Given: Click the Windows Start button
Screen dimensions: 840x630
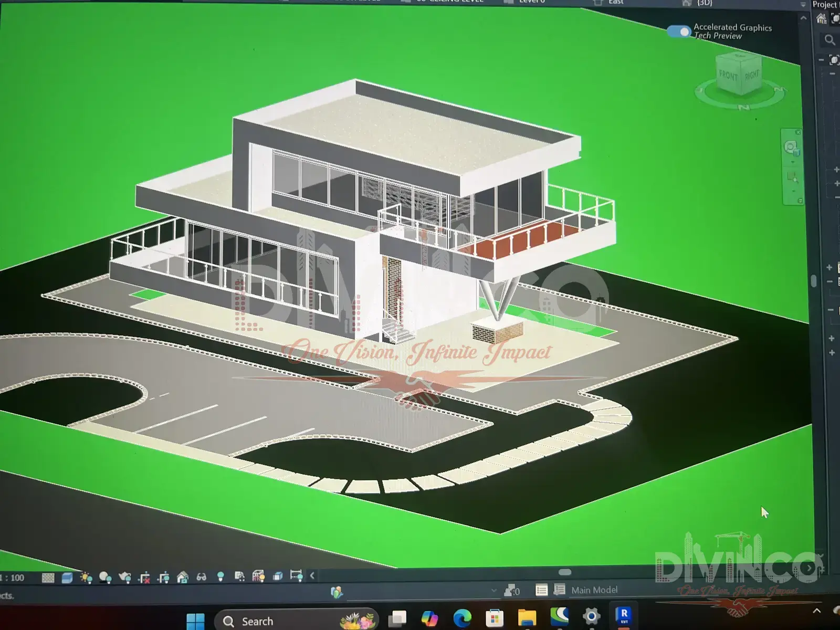Looking at the screenshot, I should (x=195, y=621).
